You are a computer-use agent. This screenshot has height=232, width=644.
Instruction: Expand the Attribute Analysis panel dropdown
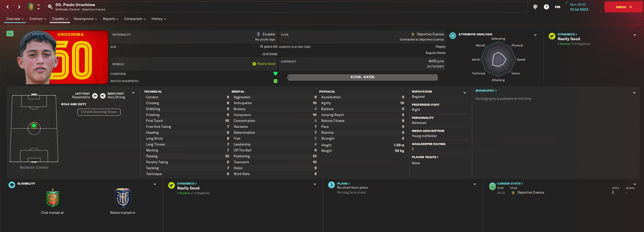[x=535, y=35]
